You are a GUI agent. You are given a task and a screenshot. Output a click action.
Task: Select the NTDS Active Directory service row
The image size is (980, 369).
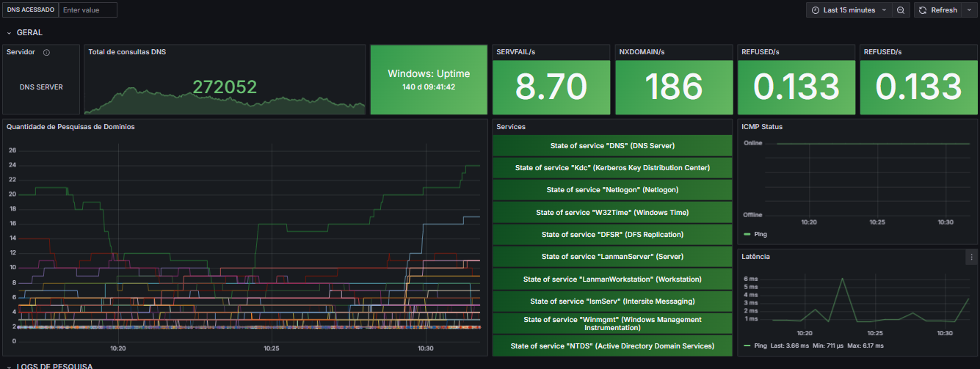pyautogui.click(x=612, y=346)
